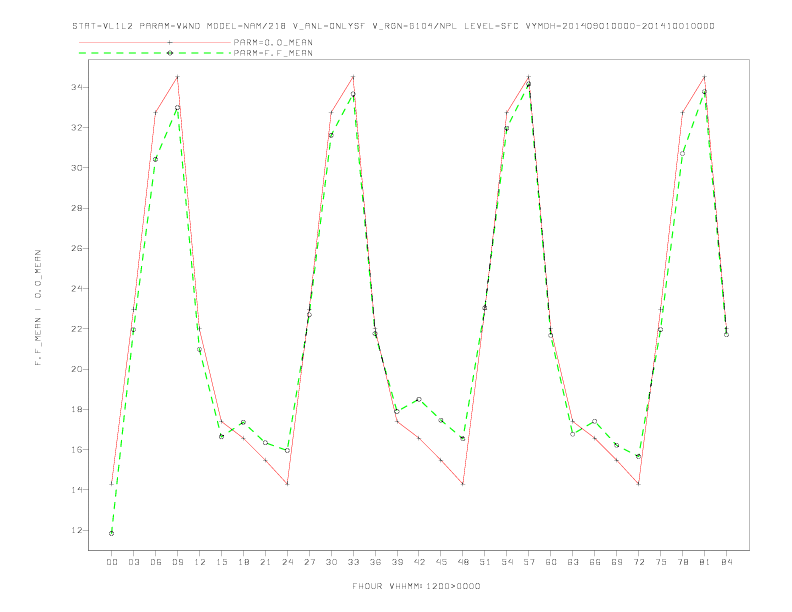The image size is (792, 612).
Task: Click the y-axis tick label 26
Action: 77,248
